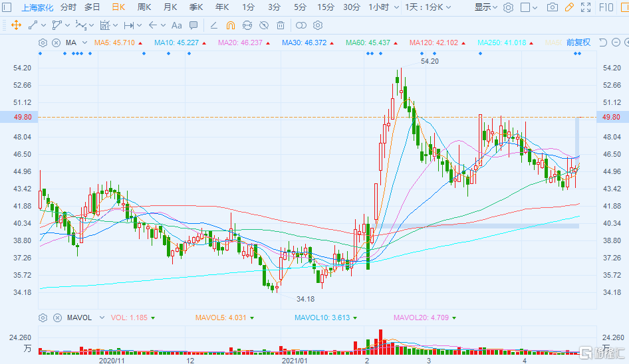Viewport: 629px width, 364px height.
Task: Toggle the orange pencil drawing mode
Action: point(569,7)
